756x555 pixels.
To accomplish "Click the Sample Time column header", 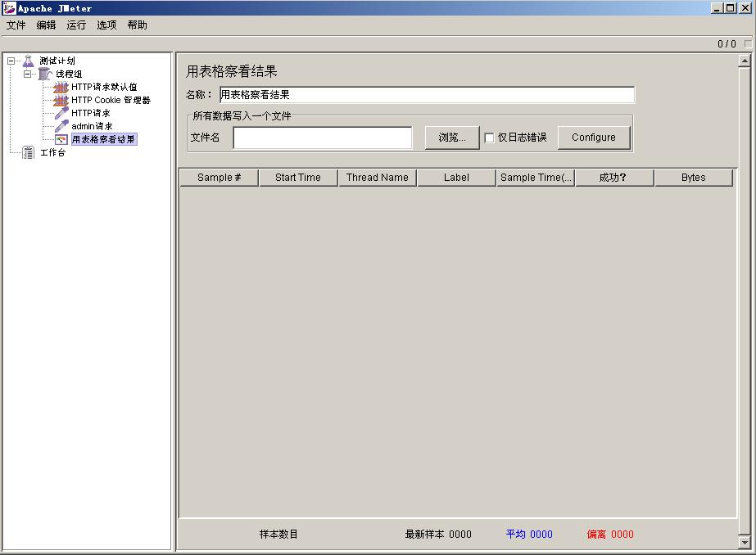I will click(536, 178).
